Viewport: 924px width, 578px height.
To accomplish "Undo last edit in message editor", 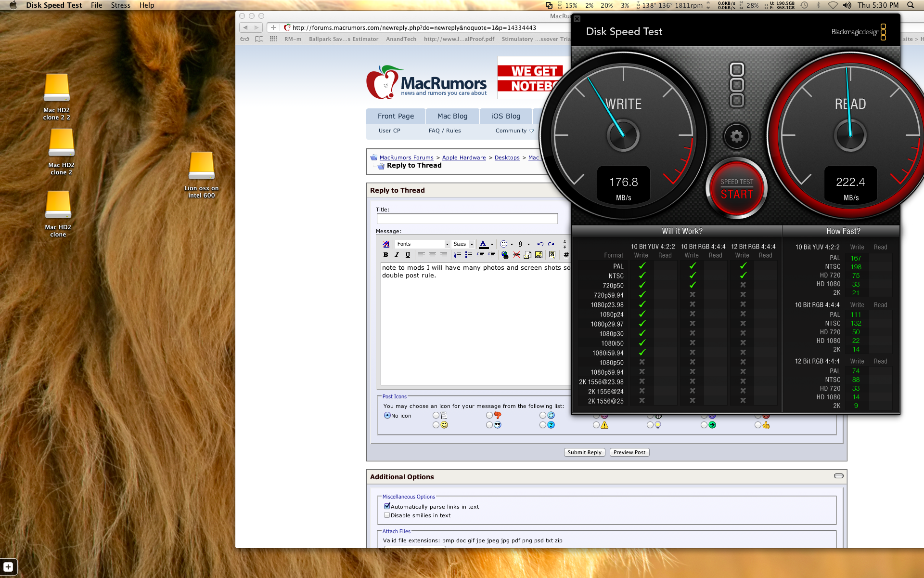I will 540,244.
